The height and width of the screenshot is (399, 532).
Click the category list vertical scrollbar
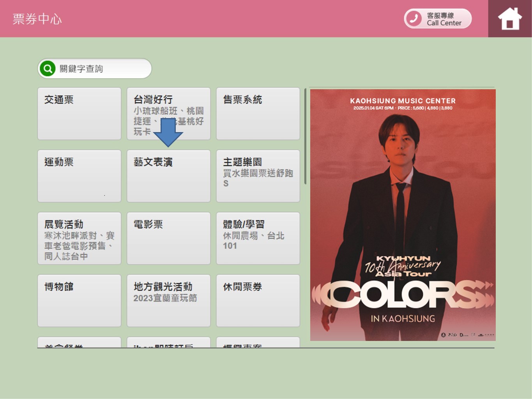click(x=305, y=136)
